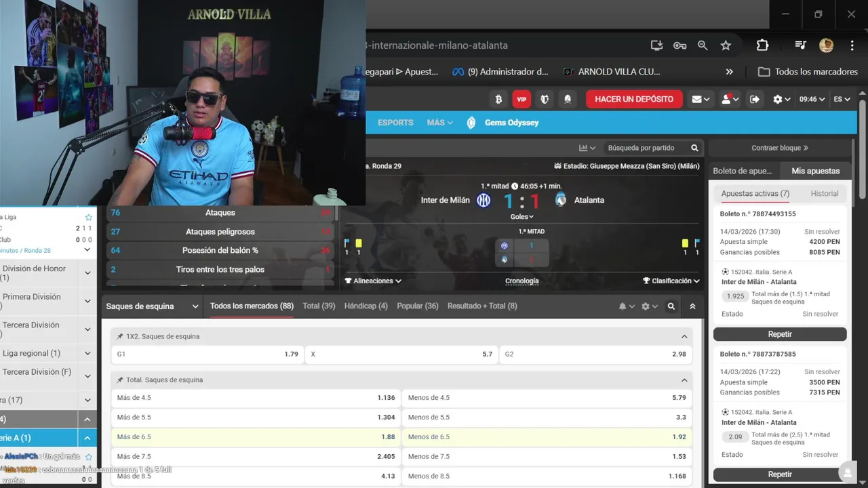
Task: Open Chrome three-dot menu
Action: pyautogui.click(x=852, y=45)
